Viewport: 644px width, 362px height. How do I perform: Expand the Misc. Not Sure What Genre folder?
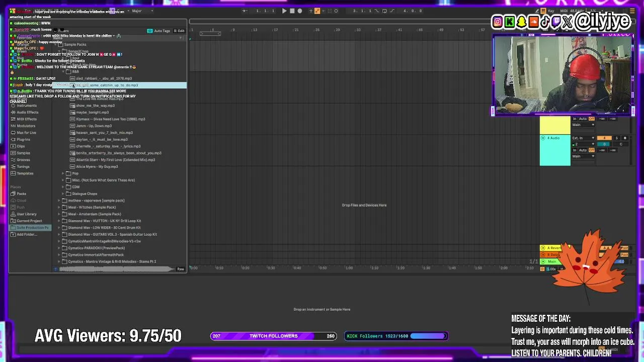[x=63, y=180]
